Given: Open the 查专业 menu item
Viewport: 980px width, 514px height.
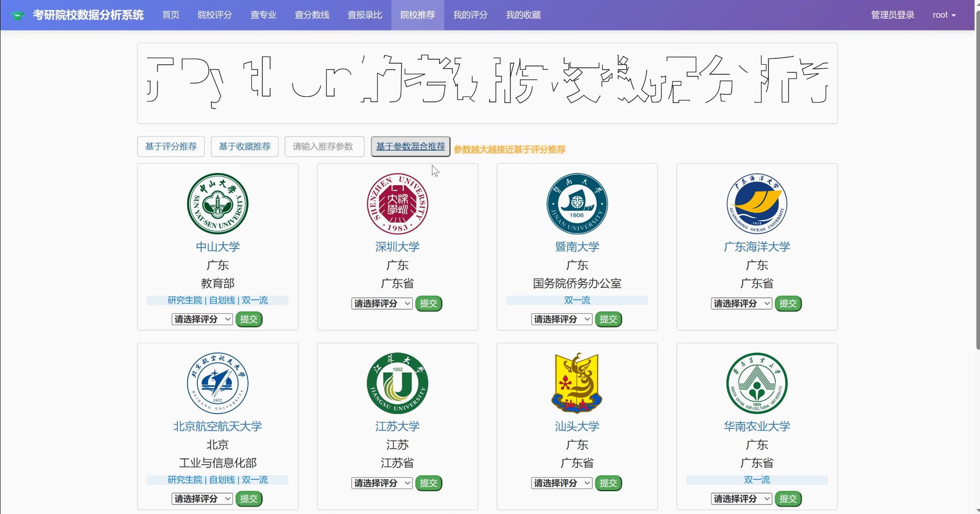Looking at the screenshot, I should [263, 15].
